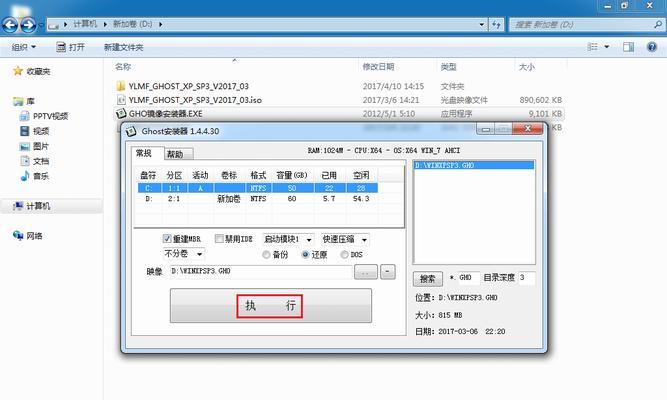The width and height of the screenshot is (667, 400).
Task: Select D:\WINXPSP3.GHO in the image list
Action: point(474,165)
